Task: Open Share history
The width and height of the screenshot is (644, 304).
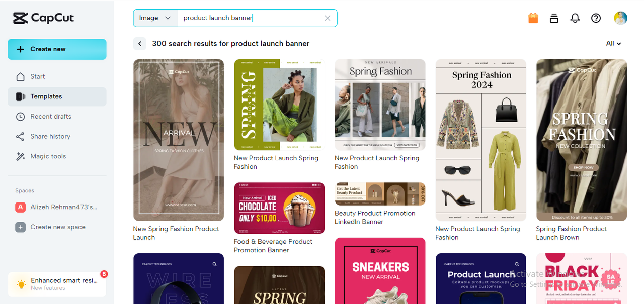Action: pyautogui.click(x=50, y=136)
